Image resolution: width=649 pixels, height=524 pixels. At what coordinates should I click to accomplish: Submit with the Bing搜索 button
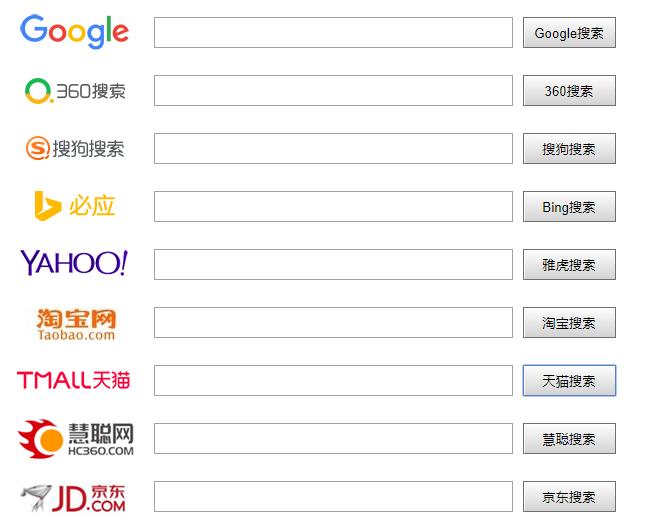pyautogui.click(x=569, y=207)
